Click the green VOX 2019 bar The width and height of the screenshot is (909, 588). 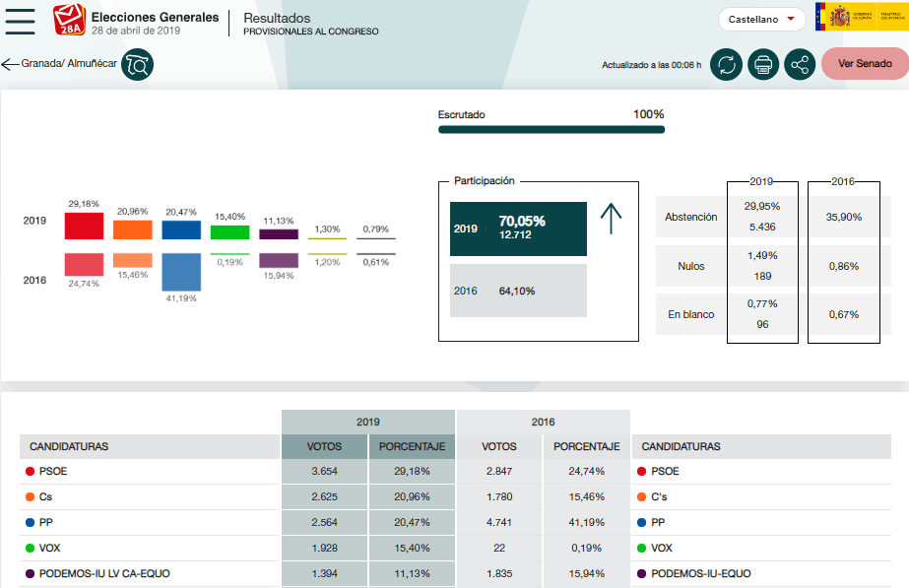click(229, 231)
